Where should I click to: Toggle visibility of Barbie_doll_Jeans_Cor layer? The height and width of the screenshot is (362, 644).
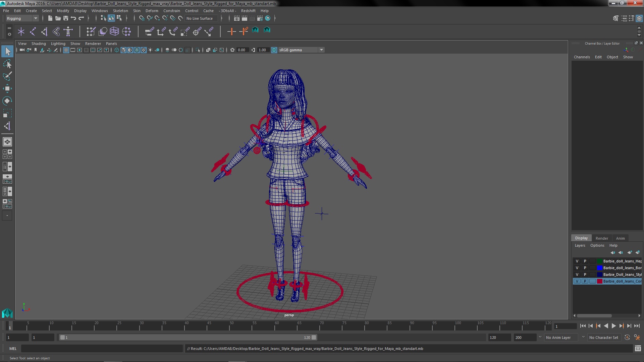[x=577, y=281]
